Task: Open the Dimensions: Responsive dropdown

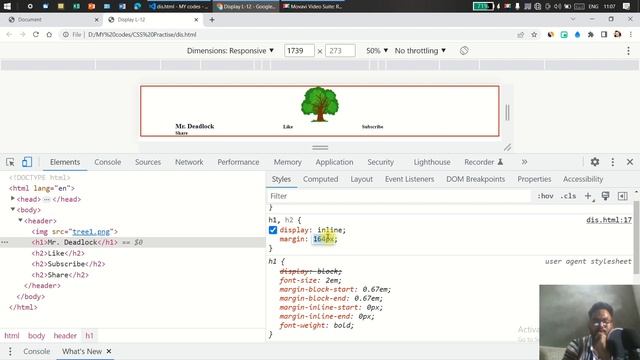Action: pyautogui.click(x=230, y=51)
